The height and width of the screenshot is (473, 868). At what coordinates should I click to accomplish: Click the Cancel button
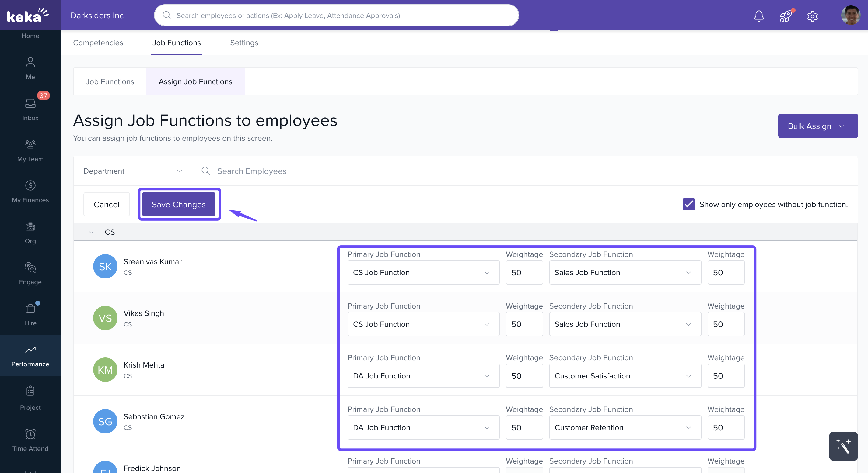coord(107,204)
